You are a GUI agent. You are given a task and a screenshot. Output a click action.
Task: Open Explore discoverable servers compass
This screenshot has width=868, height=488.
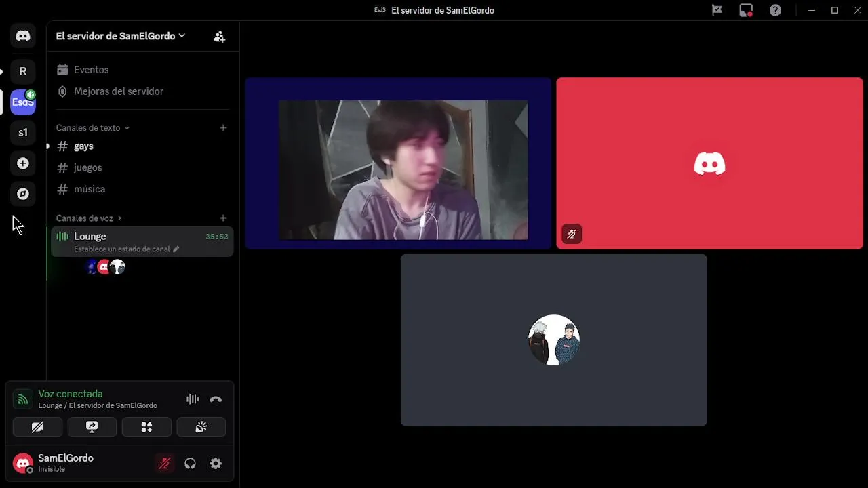pyautogui.click(x=23, y=194)
